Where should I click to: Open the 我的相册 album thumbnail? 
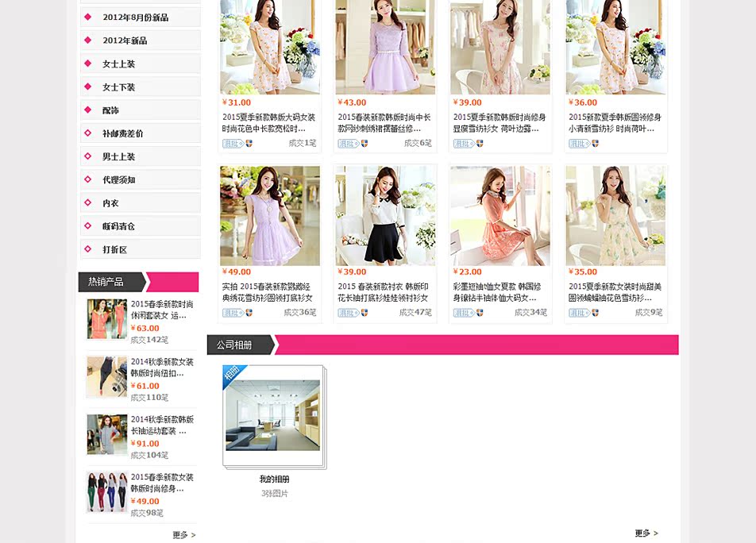tap(272, 415)
